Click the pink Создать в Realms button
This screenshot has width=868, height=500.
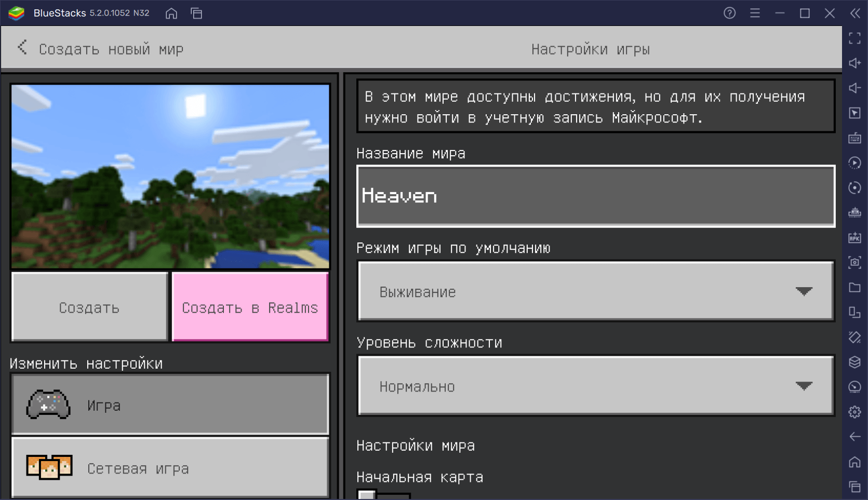(250, 307)
